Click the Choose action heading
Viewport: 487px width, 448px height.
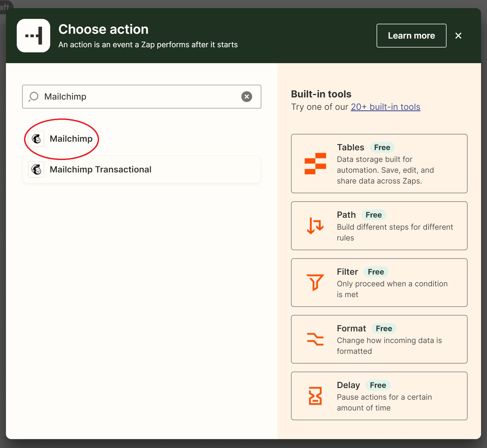(103, 29)
